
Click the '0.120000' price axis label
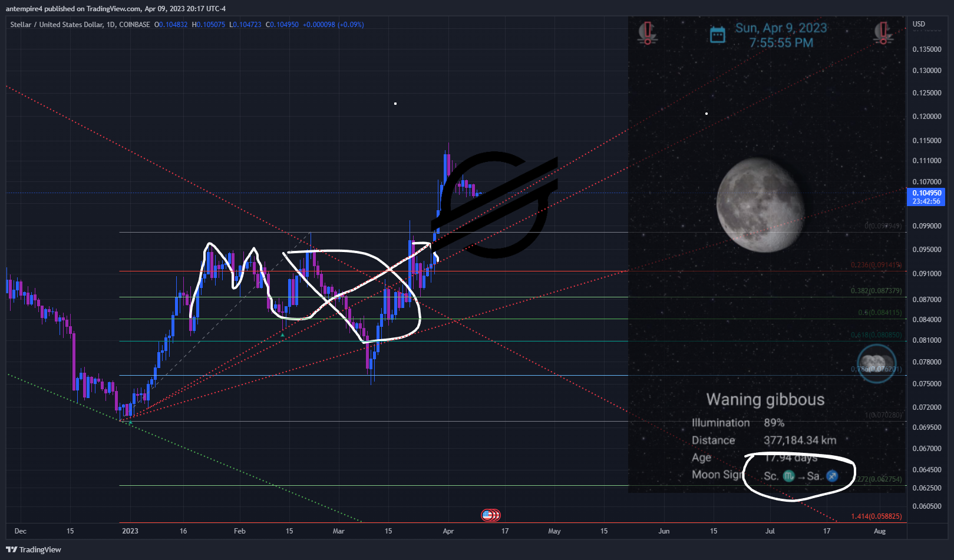(x=927, y=117)
